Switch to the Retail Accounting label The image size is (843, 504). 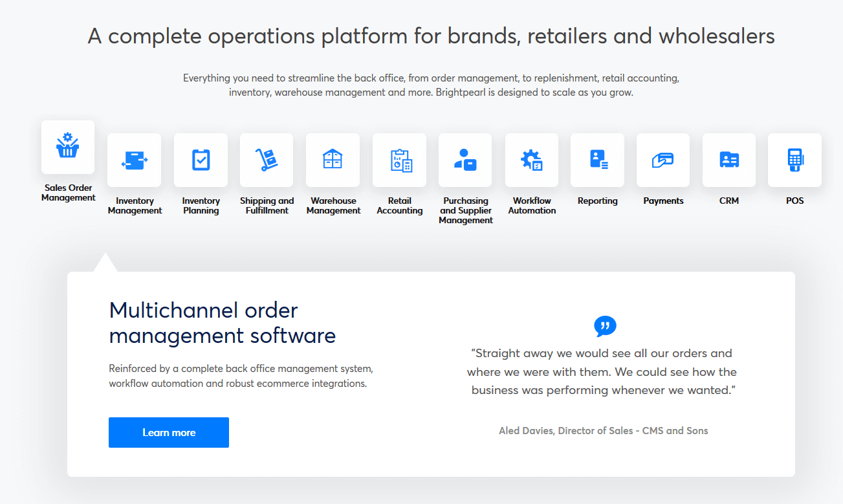[399, 206]
